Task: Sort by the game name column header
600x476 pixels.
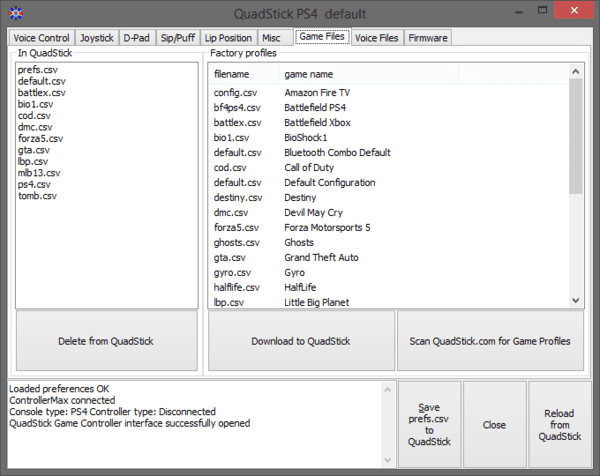Action: [366, 74]
